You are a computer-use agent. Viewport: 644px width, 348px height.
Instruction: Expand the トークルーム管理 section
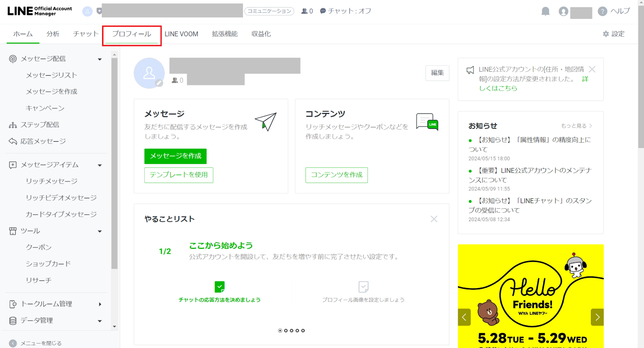point(100,304)
